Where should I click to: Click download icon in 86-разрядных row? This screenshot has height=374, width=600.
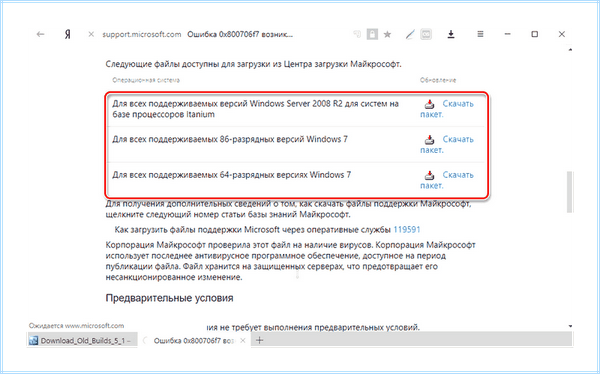pos(430,140)
